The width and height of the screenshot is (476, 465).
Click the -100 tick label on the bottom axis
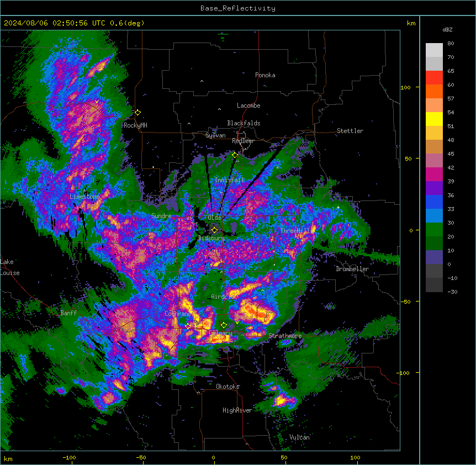[x=69, y=457]
